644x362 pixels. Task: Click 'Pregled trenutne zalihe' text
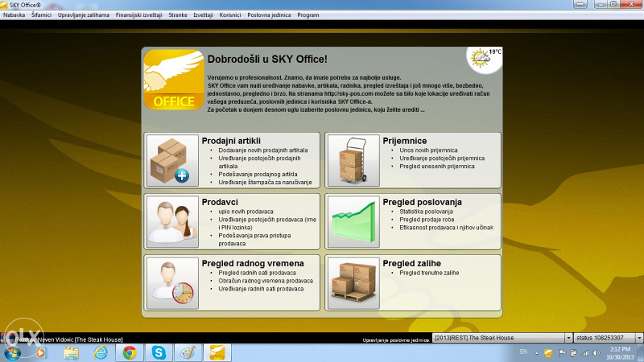coord(429,273)
